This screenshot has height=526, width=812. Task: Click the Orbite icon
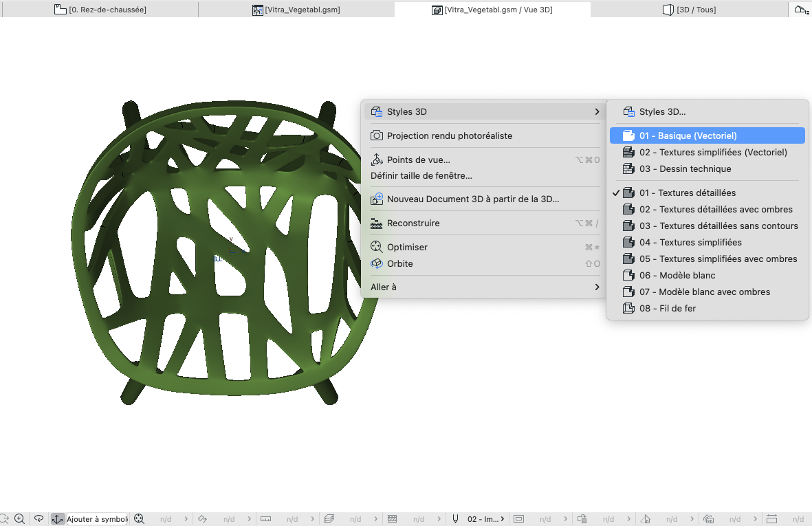[377, 263]
